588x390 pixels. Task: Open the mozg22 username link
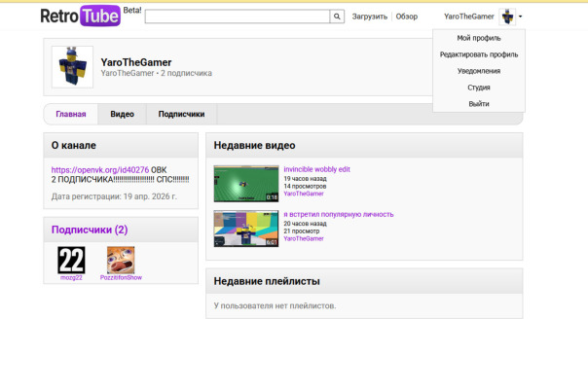pos(71,277)
